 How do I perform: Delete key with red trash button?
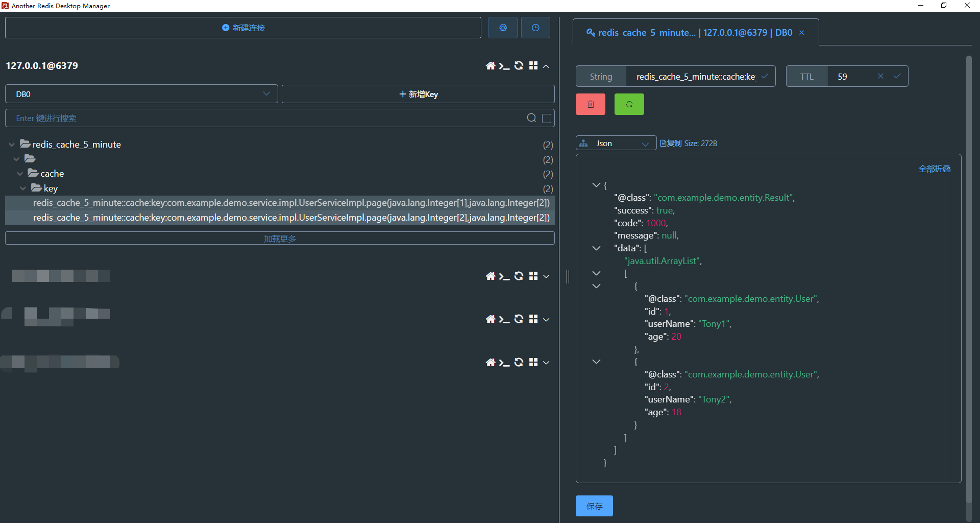(591, 104)
